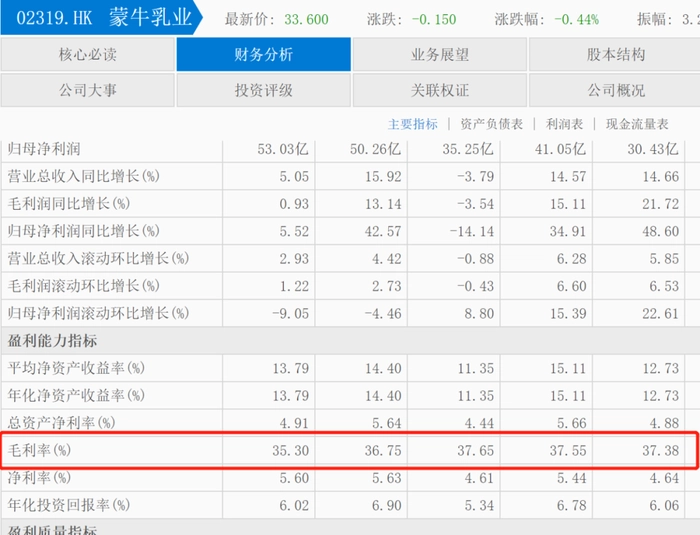The image size is (700, 535).
Task: View the 投资评级 tab
Action: tap(264, 90)
